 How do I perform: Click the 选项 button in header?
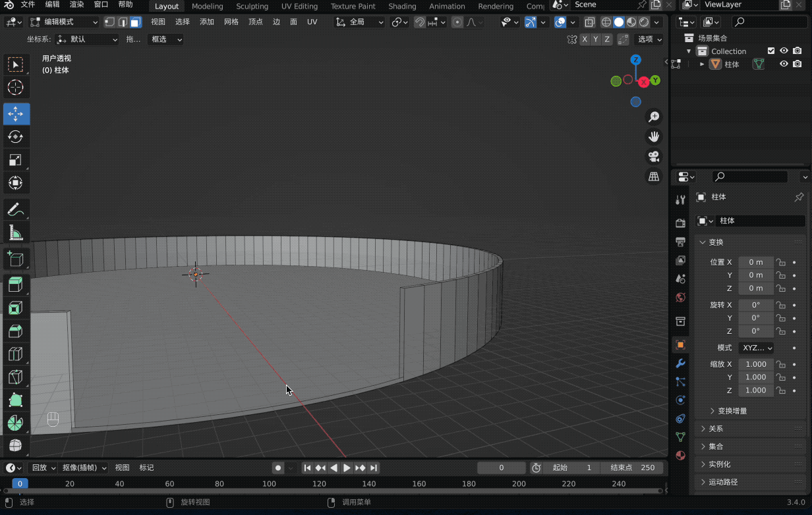pyautogui.click(x=649, y=39)
